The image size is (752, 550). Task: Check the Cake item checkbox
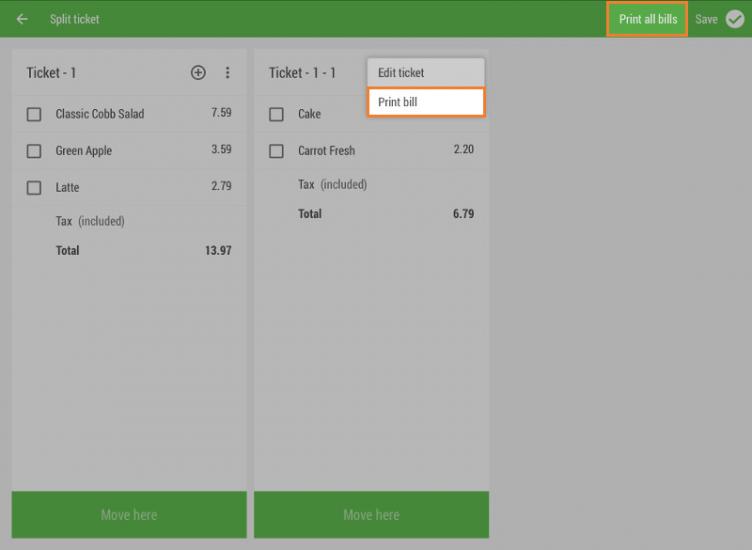(x=276, y=114)
